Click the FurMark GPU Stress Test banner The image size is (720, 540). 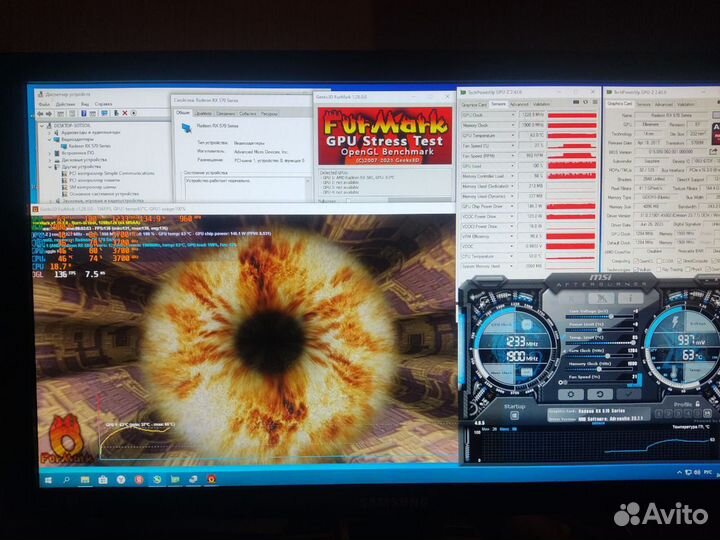coord(385,136)
